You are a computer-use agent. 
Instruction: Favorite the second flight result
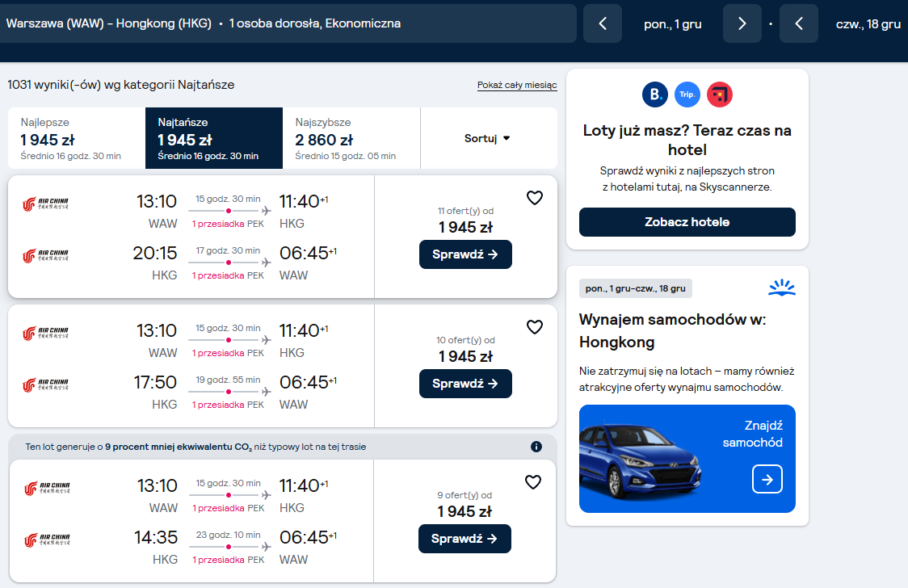tap(535, 327)
